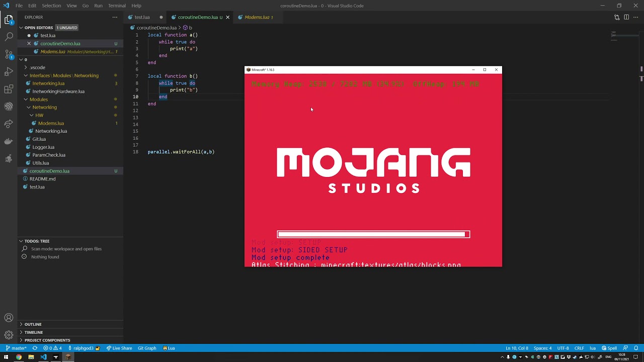644x362 pixels.
Task: Synchronize changes from the status bar
Action: point(35,348)
